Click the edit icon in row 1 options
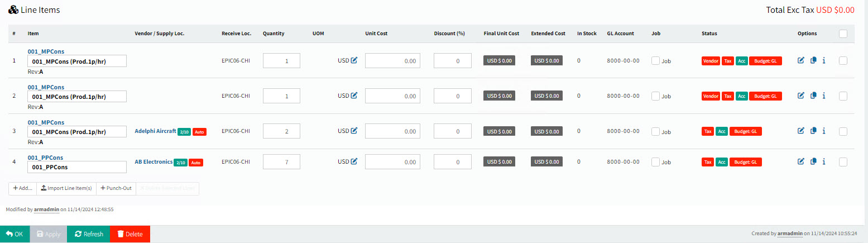Image resolution: width=868 pixels, height=243 pixels. coord(801,60)
